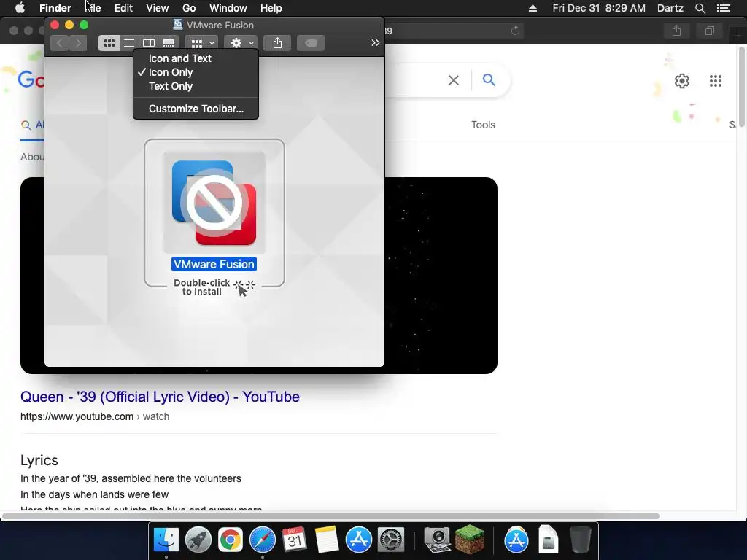Click the horizontal scrollbar of Safari page
Viewport: 747px width, 560px height.
(x=330, y=516)
